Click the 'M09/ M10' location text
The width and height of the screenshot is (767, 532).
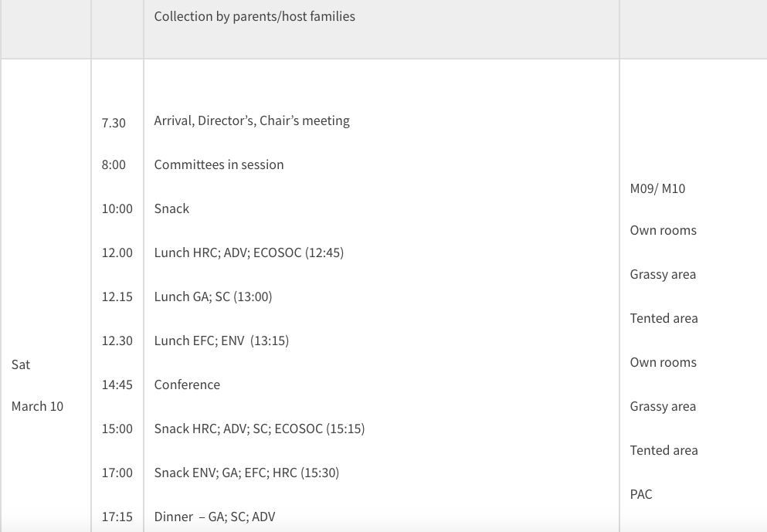(x=657, y=188)
